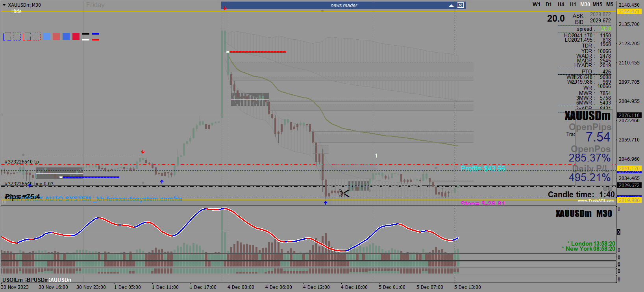Click the Pips +75.4 label

(22, 197)
